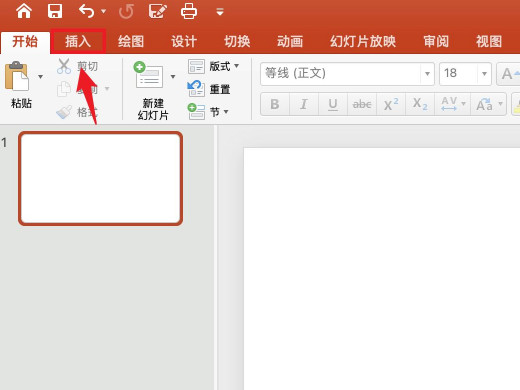Increase font size with the A button
520x390 pixels.
click(x=508, y=74)
